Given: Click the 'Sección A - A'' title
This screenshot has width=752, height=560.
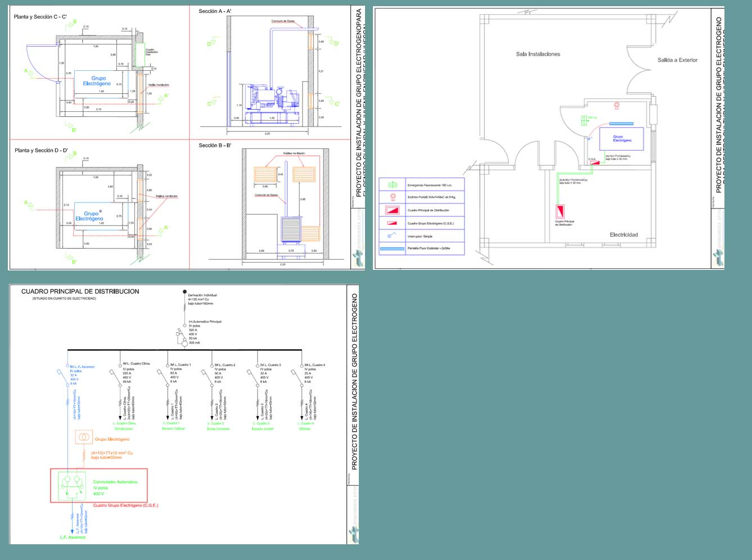Looking at the screenshot, I should pyautogui.click(x=215, y=11).
